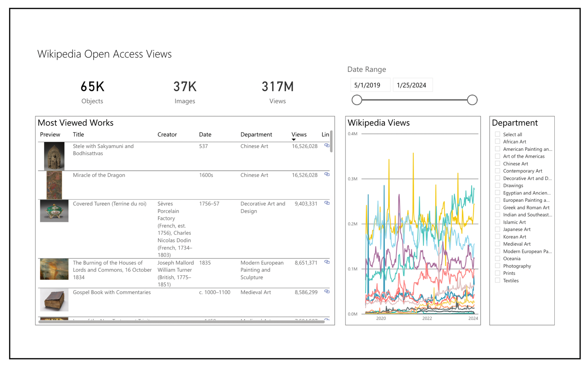Image resolution: width=588 pixels, height=365 pixels.
Task: Sort table by Title column header
Action: [x=78, y=134]
